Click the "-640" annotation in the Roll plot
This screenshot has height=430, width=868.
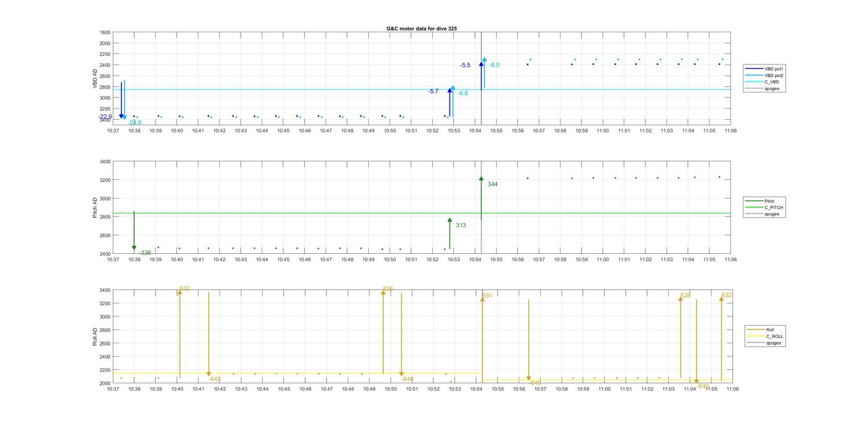[702, 386]
